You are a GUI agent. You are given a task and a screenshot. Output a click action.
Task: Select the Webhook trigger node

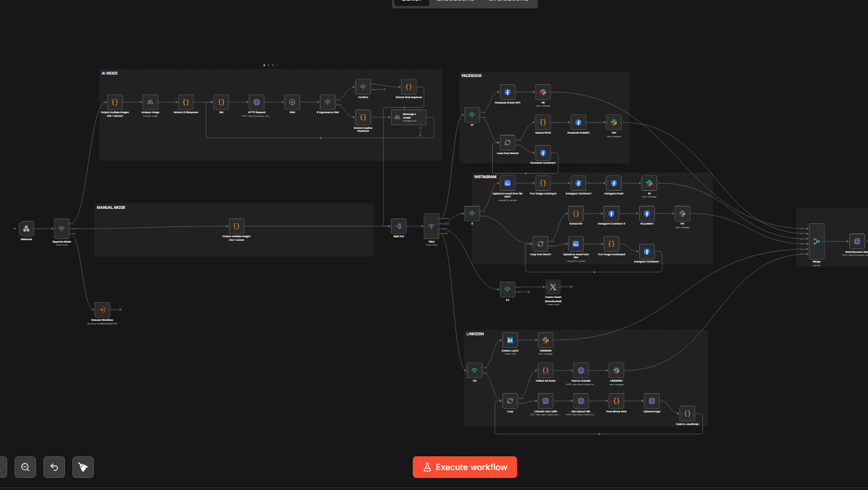pyautogui.click(x=27, y=229)
